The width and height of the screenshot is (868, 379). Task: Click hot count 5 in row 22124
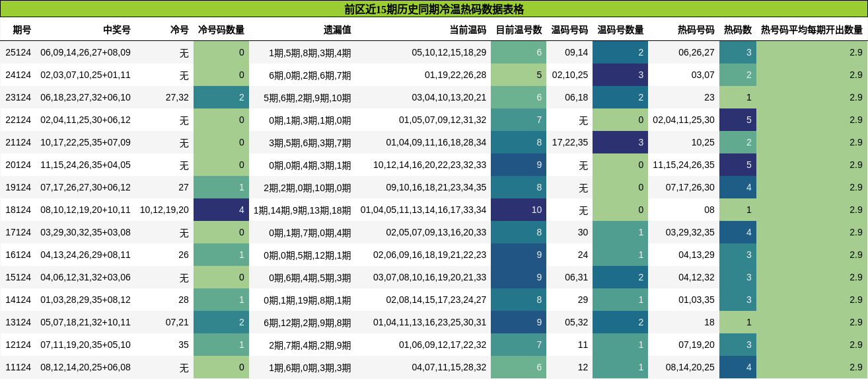(x=738, y=120)
